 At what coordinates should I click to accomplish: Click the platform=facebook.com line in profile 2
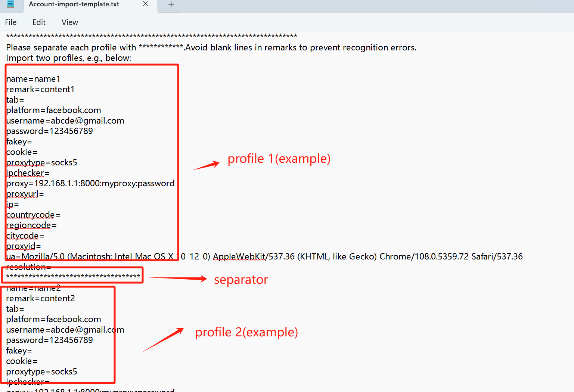[x=53, y=319]
